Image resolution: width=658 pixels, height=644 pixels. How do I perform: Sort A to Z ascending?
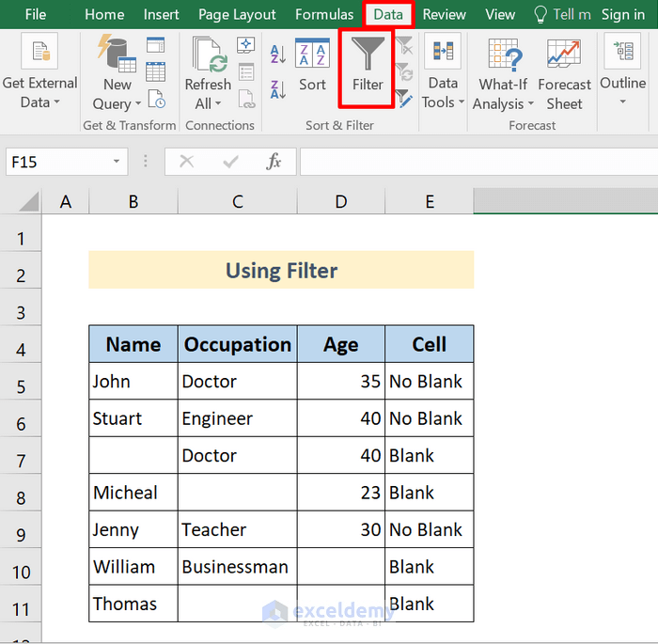(278, 54)
